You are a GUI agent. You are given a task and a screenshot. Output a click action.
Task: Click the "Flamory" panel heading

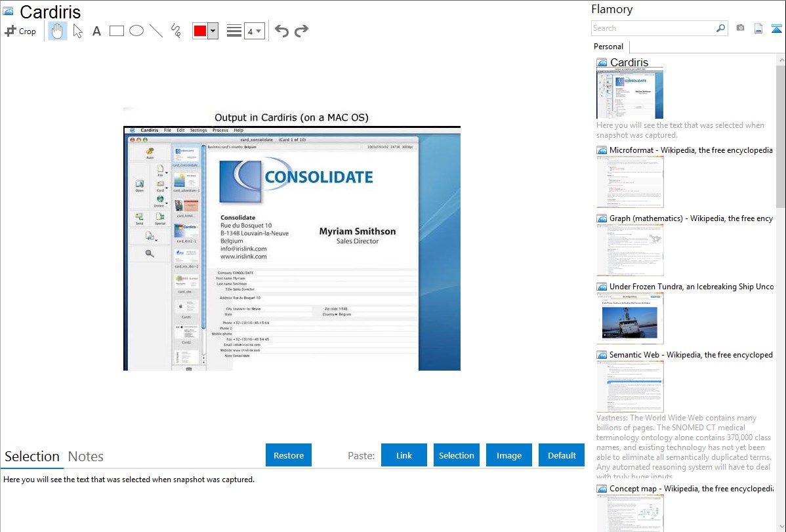[612, 9]
